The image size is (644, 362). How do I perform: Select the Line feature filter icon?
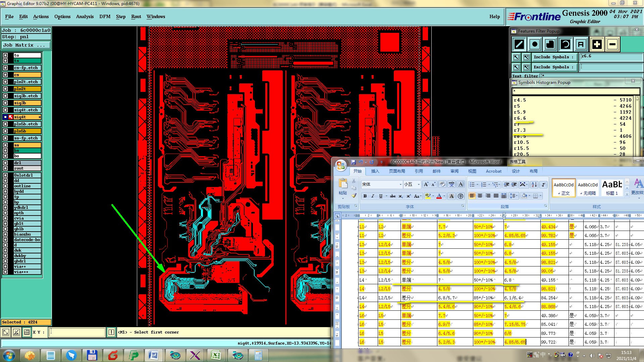click(x=519, y=44)
